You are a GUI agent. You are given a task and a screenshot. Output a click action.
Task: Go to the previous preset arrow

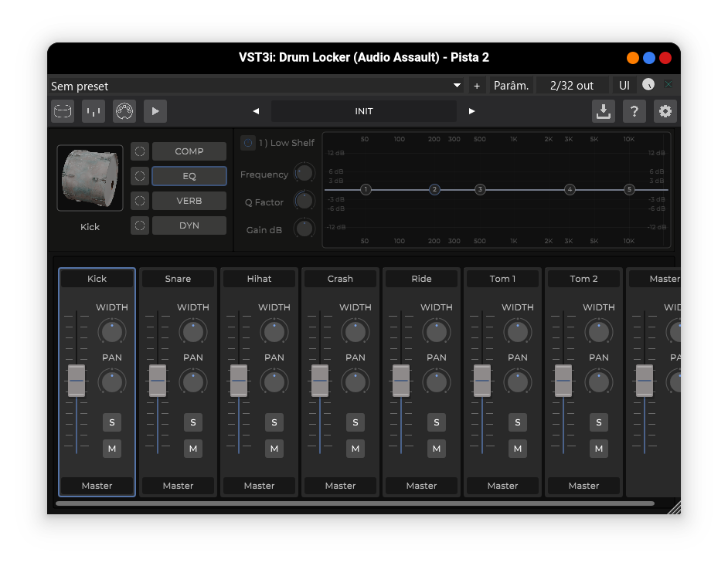[x=256, y=111]
